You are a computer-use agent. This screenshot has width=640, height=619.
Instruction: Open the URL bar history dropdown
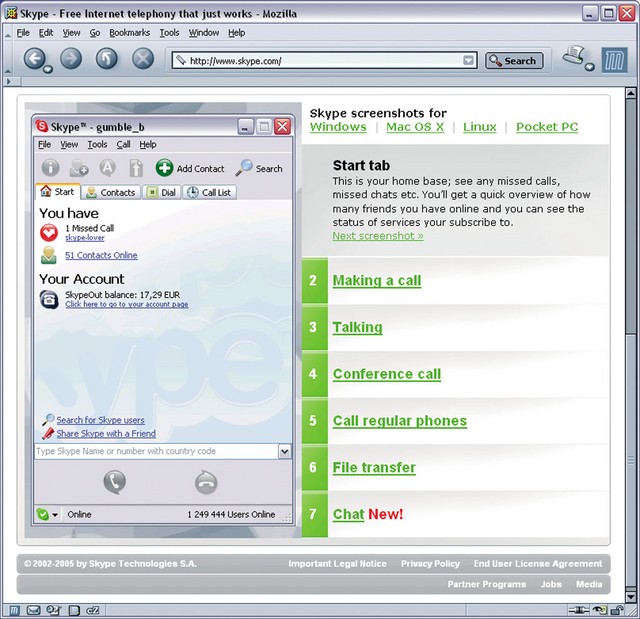(469, 61)
